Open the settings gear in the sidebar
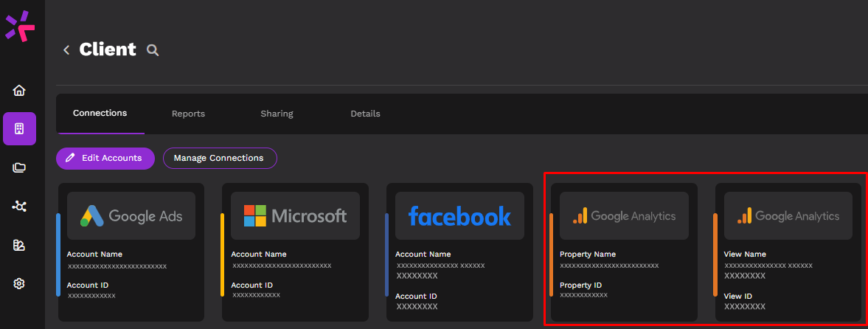The width and height of the screenshot is (868, 329). tap(19, 283)
